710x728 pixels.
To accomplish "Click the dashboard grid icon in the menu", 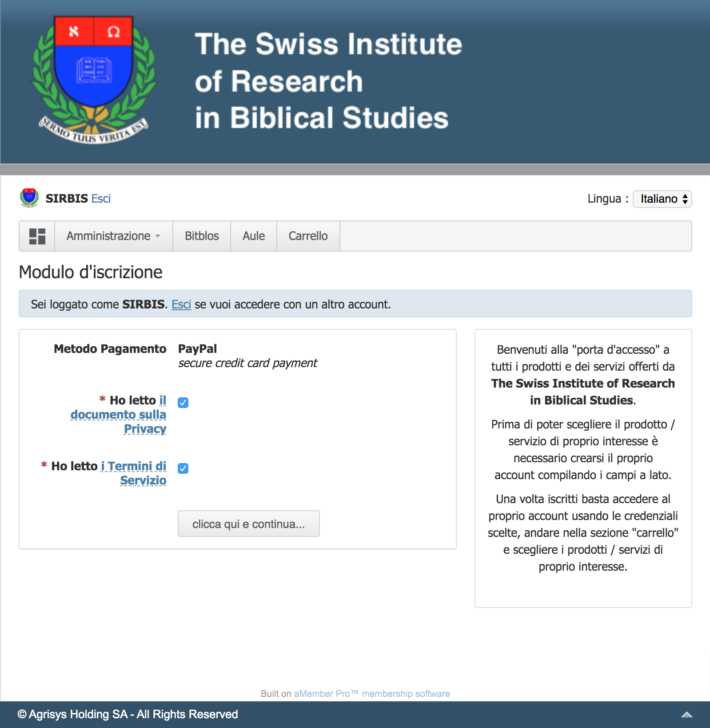I will [x=37, y=236].
